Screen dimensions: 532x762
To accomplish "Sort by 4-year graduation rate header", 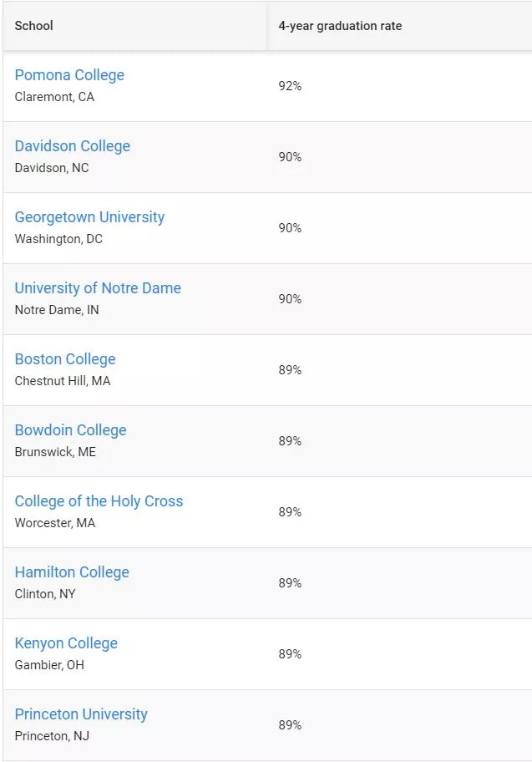I will click(340, 26).
